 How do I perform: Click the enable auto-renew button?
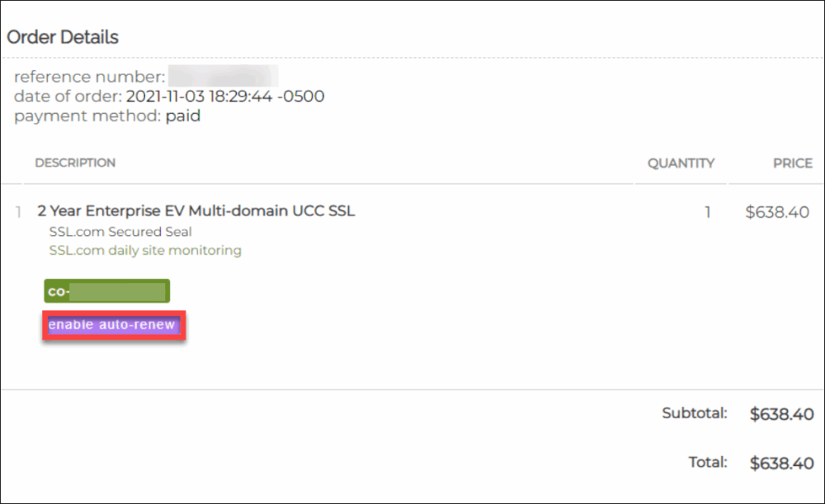111,325
